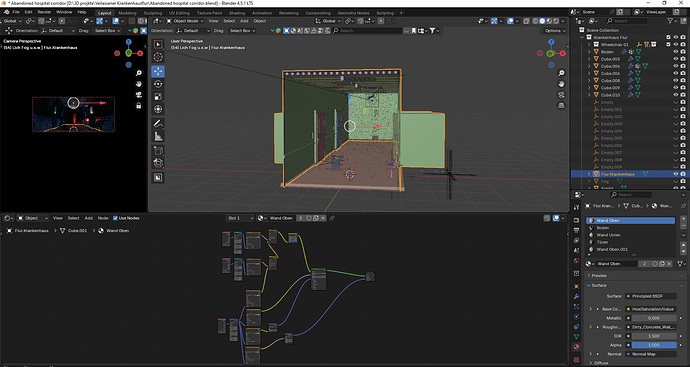Hide Cube.008 using its eye icon
This screenshot has width=690, height=367.
(x=675, y=81)
